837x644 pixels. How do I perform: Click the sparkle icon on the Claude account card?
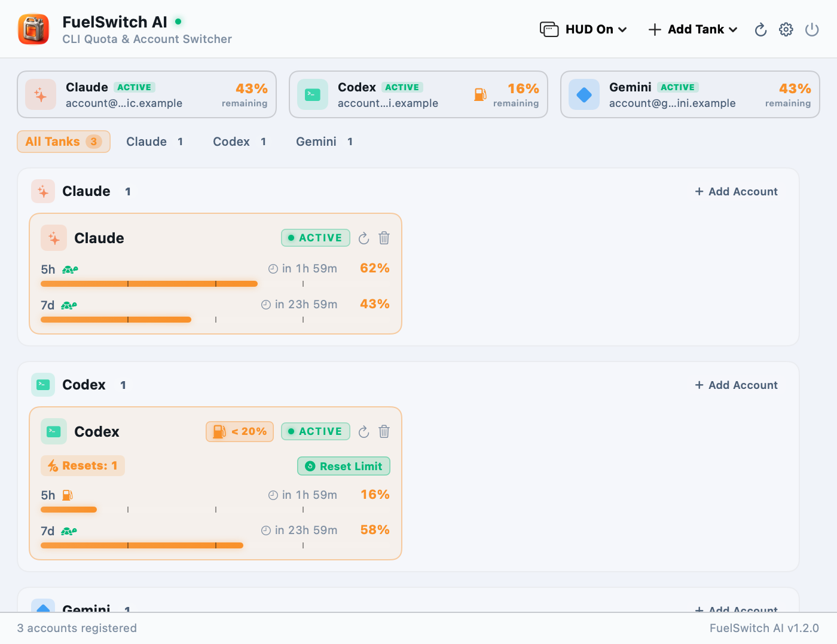[54, 238]
